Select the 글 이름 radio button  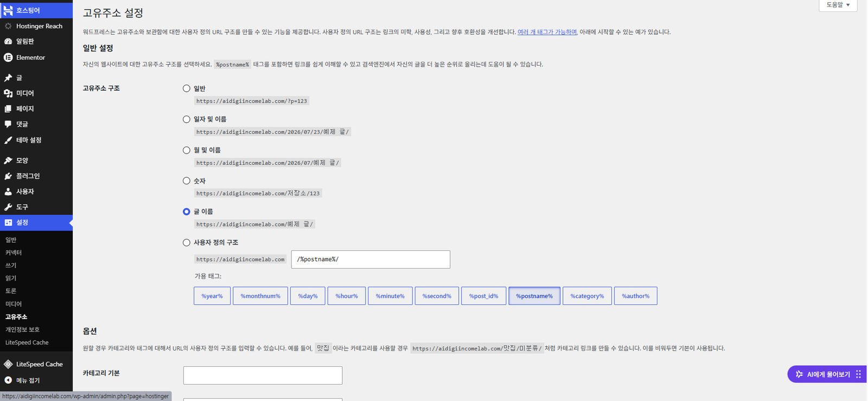[187, 212]
